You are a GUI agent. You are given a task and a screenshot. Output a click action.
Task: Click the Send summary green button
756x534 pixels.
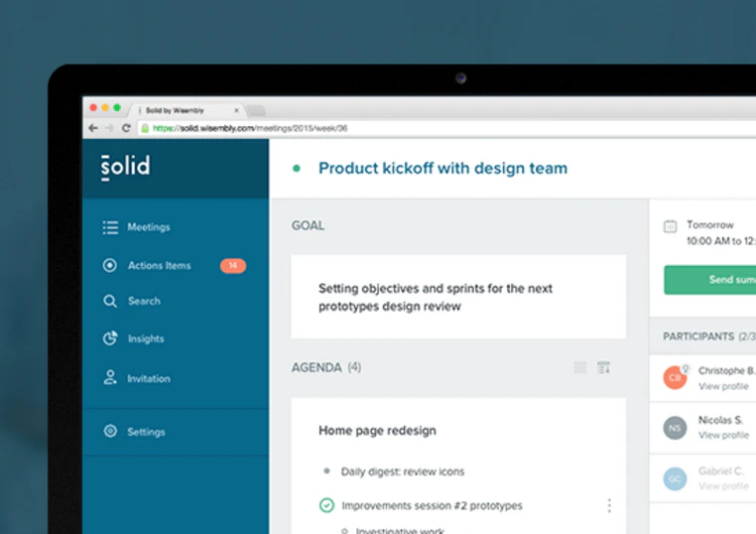(x=709, y=279)
